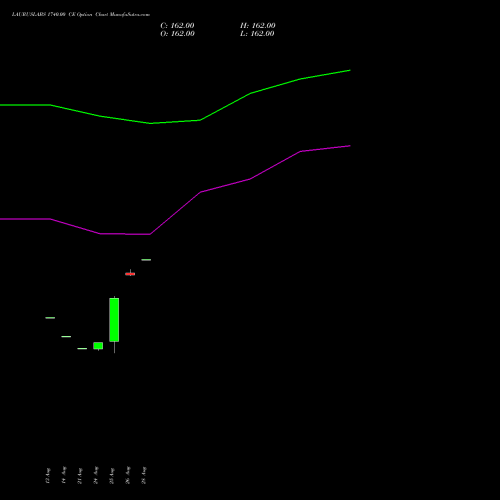The width and height of the screenshot is (500, 500).
Task: Select the flat green candle on 21 Aug
Action: coord(82,349)
